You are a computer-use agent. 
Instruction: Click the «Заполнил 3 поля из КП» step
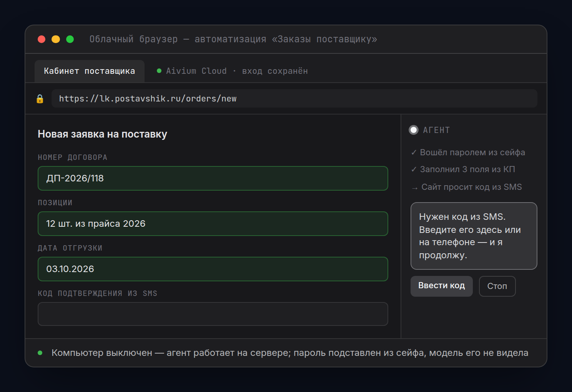click(463, 169)
